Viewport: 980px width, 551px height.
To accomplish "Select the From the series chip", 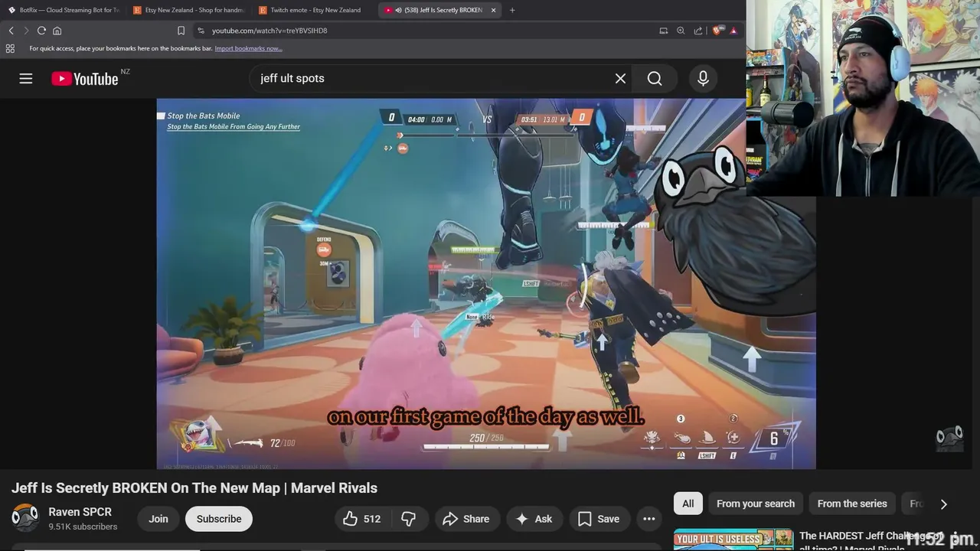I will [x=852, y=504].
